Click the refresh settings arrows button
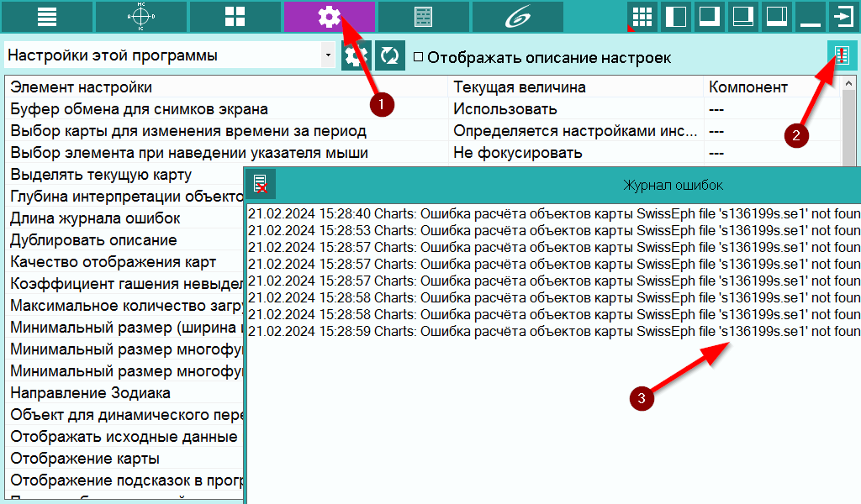 coord(390,55)
